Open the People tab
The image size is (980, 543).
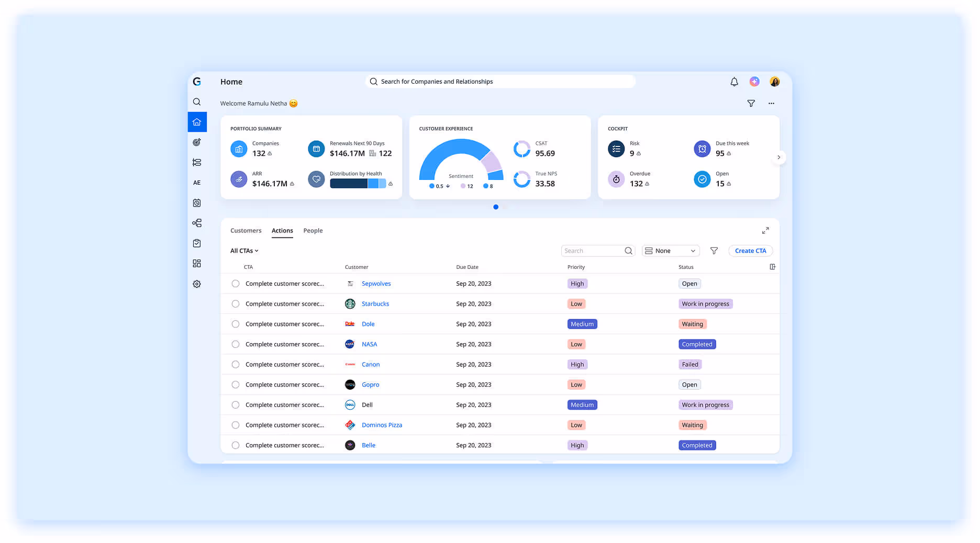tap(313, 231)
